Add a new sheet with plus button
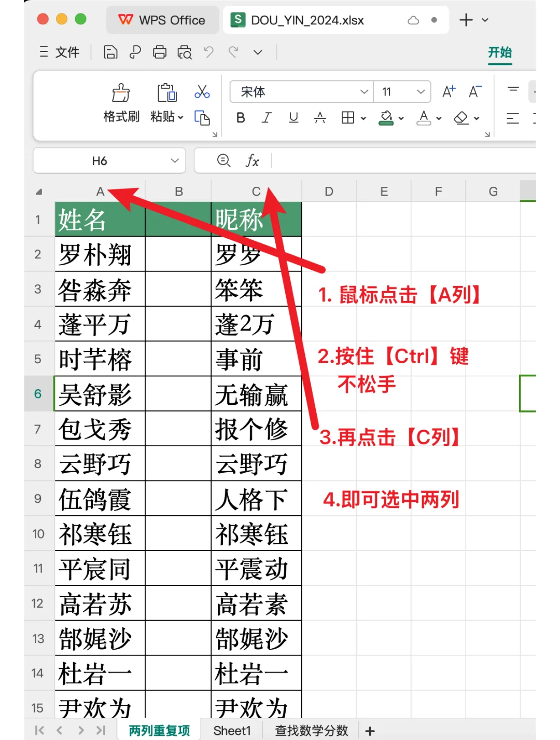Viewport: 560px width, 740px height. (x=370, y=731)
